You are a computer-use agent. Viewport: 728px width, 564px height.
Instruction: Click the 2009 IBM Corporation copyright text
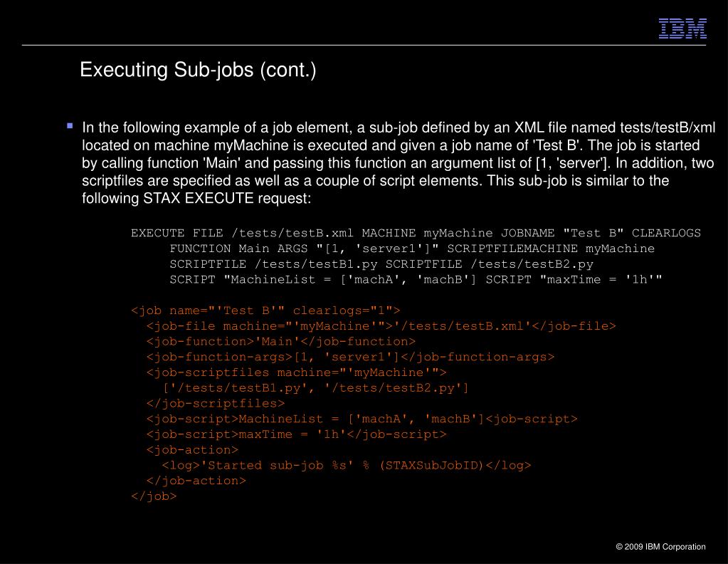click(x=660, y=547)
